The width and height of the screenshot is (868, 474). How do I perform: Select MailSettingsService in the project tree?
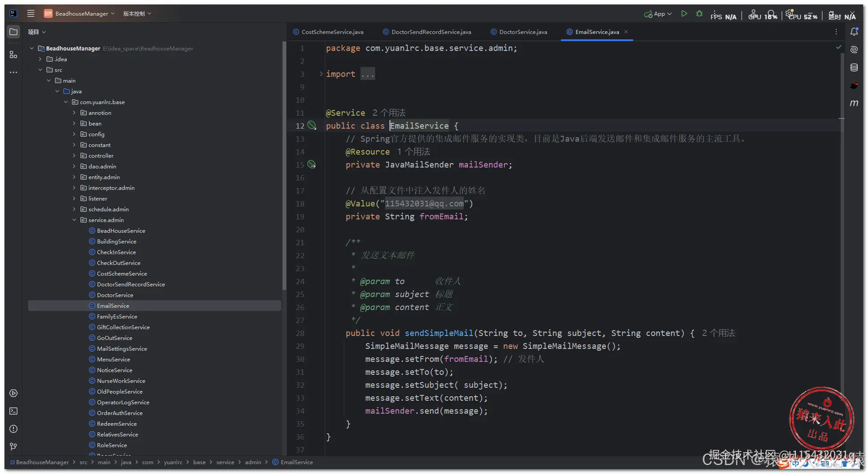(x=122, y=348)
